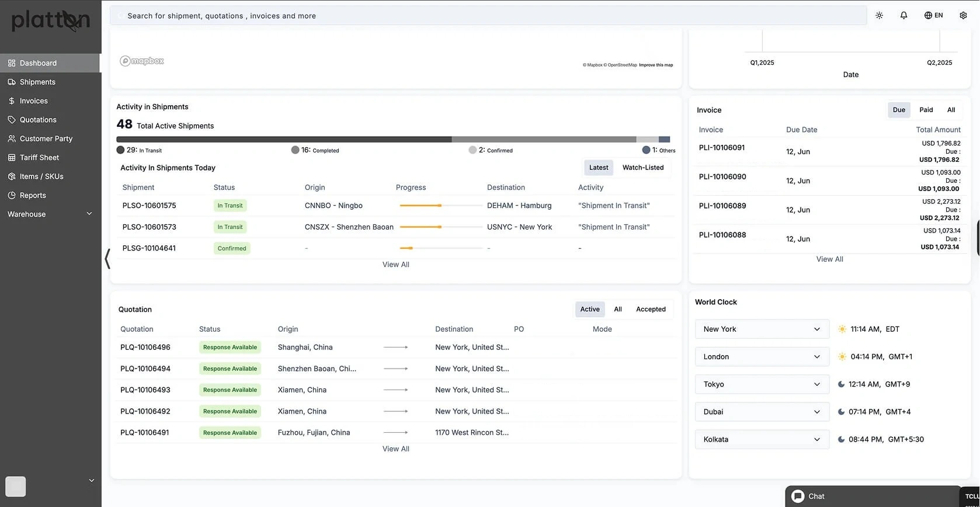Toggle light/dark theme sun icon
The width and height of the screenshot is (980, 507).
point(879,16)
